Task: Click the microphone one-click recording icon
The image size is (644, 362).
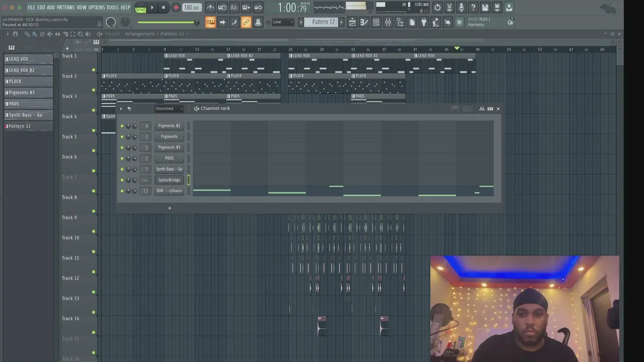Action: 461,8
